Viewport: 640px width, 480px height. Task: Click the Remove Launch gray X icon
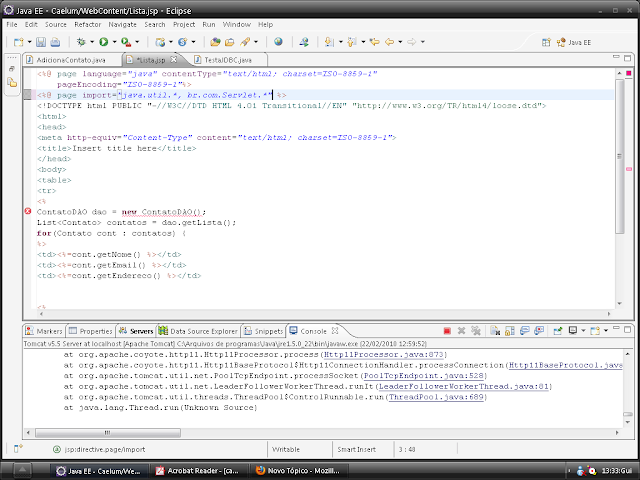[461, 331]
